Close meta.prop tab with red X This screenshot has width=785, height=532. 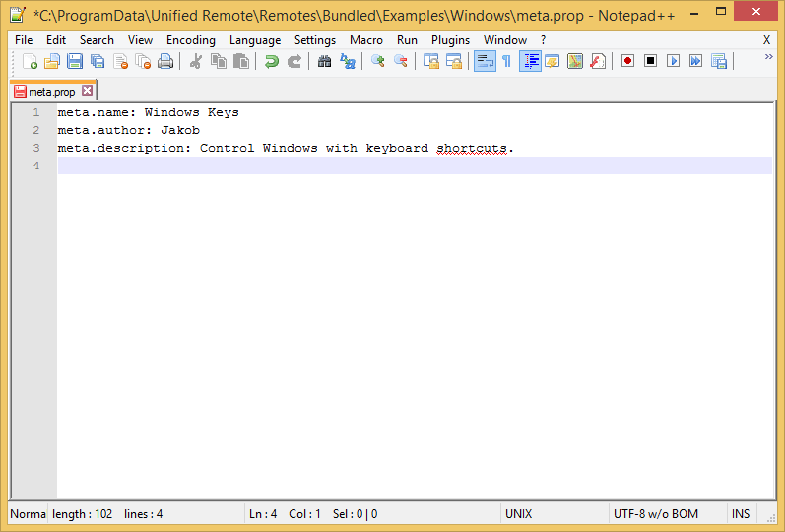[87, 91]
